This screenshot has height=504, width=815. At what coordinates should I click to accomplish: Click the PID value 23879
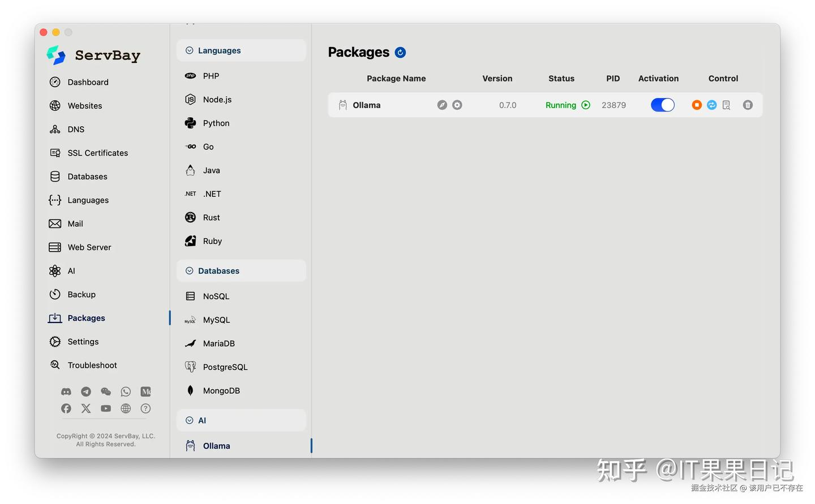point(614,105)
